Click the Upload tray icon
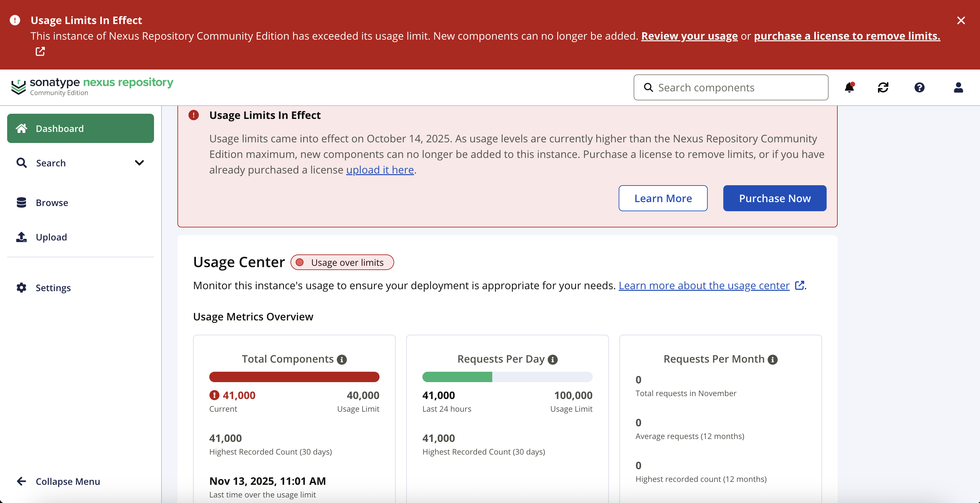Screen dimensions: 980x503 point(21,237)
